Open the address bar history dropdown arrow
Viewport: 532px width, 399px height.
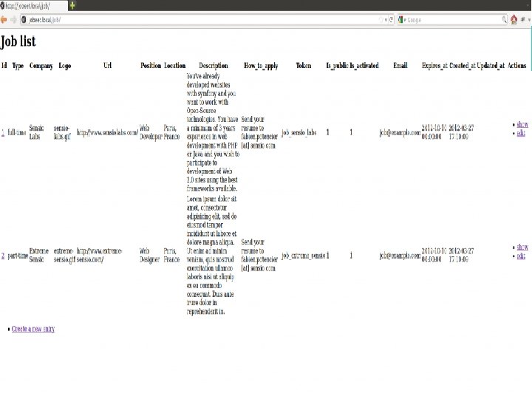[x=386, y=20]
